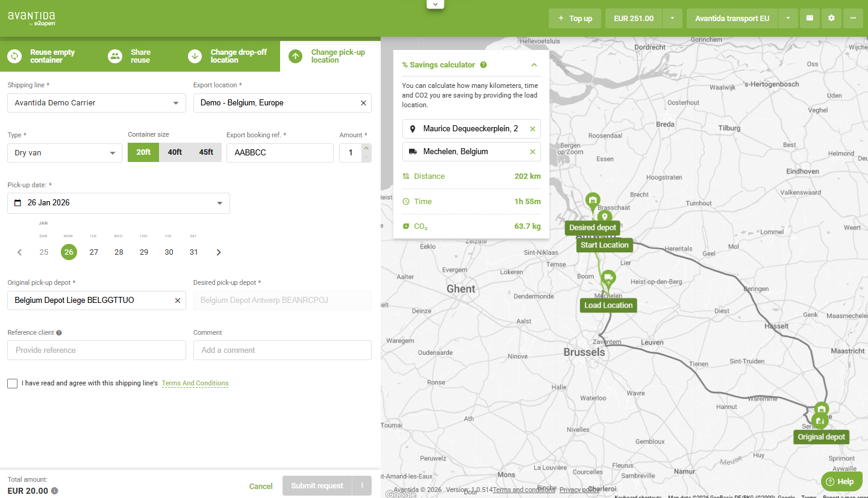Switch to Reuse empty container tab
Viewport: 868px width, 498px height.
[46, 56]
